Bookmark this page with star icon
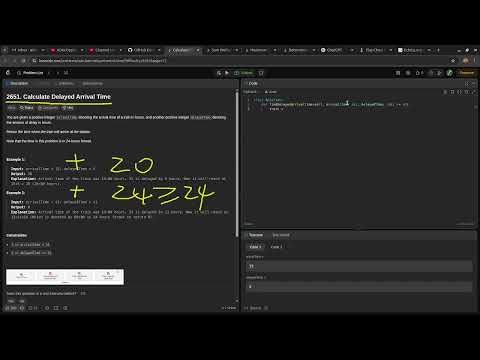 [x=453, y=61]
